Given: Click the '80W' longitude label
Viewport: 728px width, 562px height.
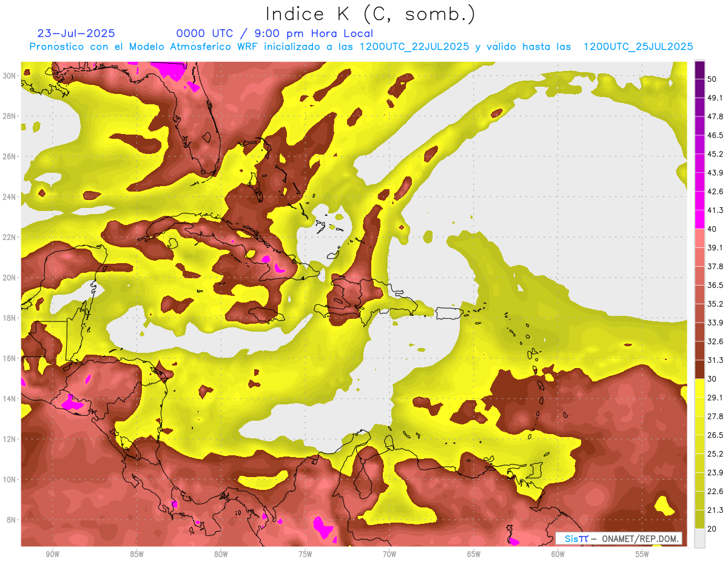Looking at the screenshot, I should (x=221, y=554).
